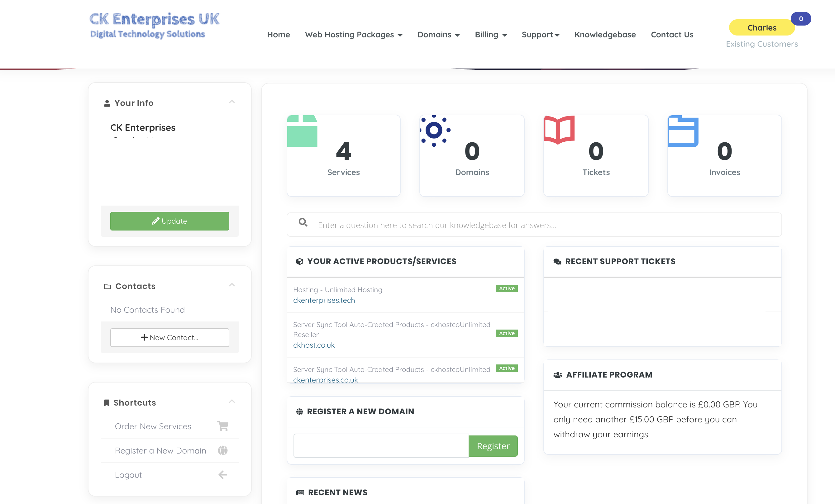Collapse the Your Info panel chevron
Viewport: 835px width, 504px height.
pos(232,102)
